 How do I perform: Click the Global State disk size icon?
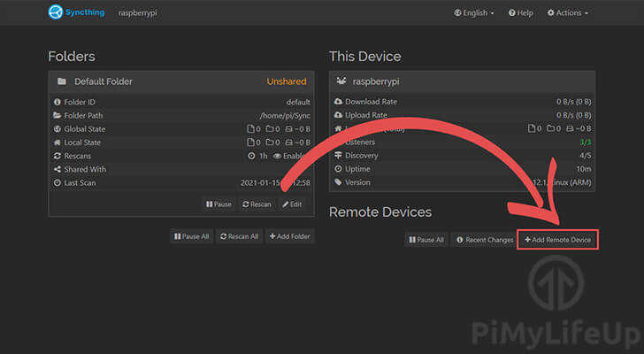[288, 129]
